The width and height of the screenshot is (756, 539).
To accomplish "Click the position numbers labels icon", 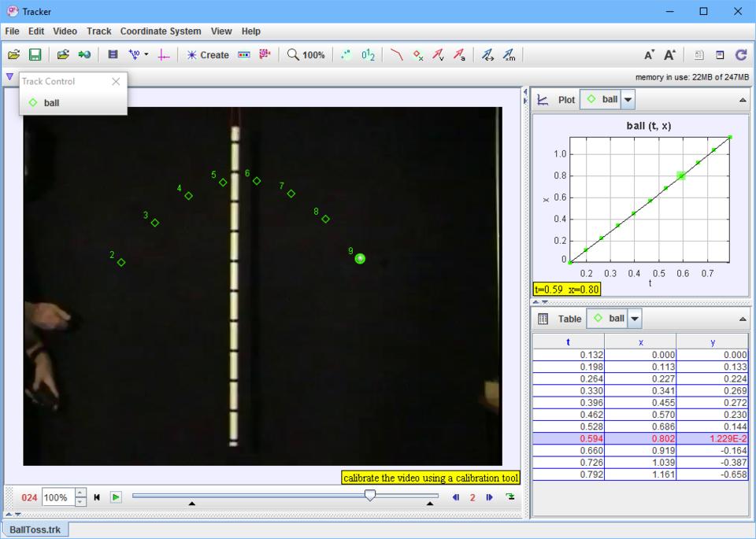I will point(368,55).
